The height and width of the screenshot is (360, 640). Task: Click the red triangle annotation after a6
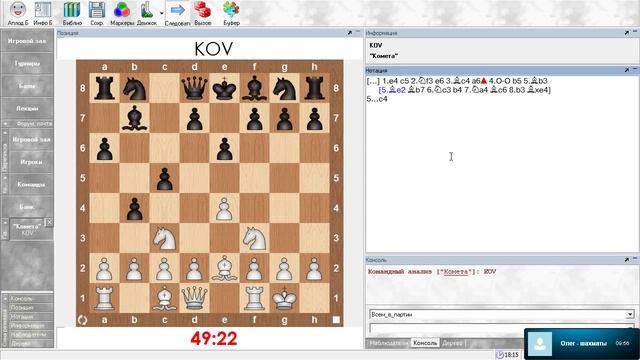click(x=484, y=81)
